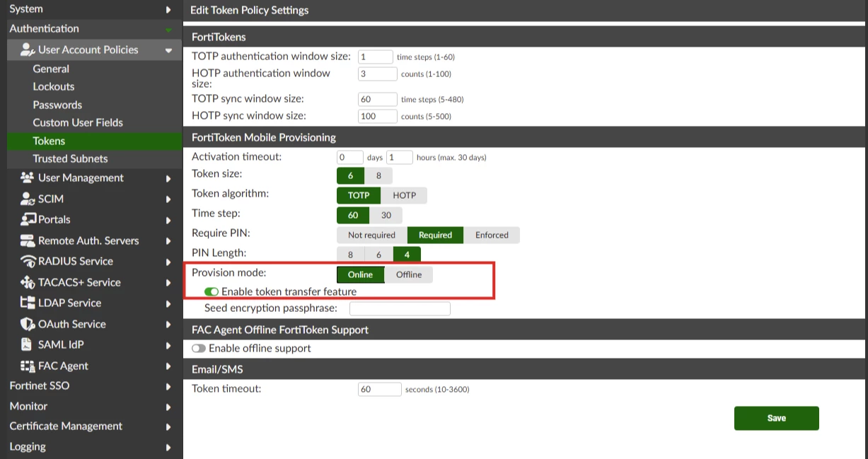Expand RADIUS Service submenu arrow
This screenshot has height=459, width=868.
pos(168,262)
